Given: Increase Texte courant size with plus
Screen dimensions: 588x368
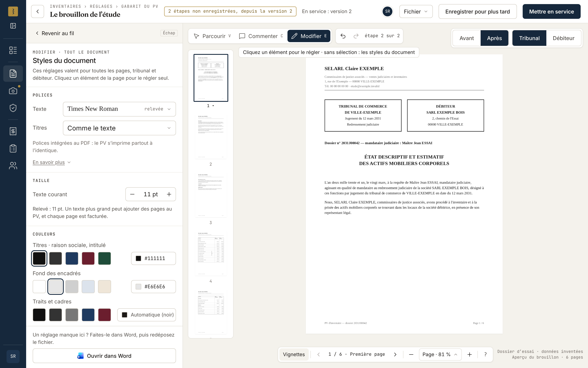Looking at the screenshot, I should (169, 194).
